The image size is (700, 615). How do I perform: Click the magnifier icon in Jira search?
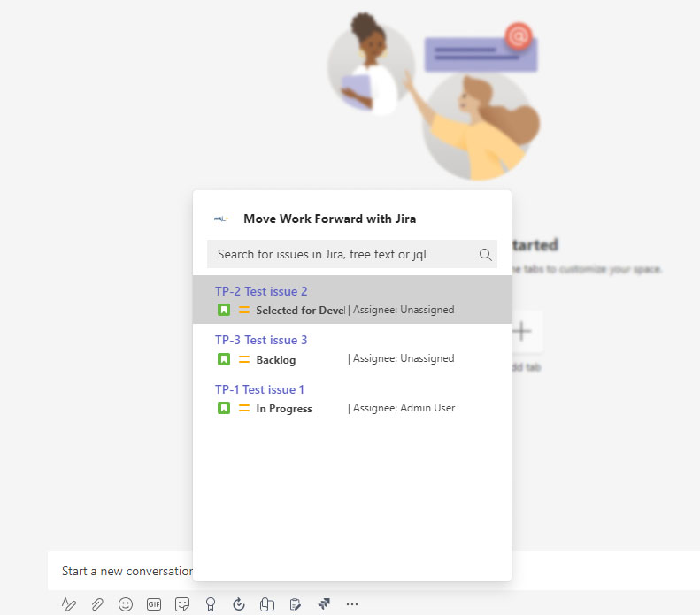tap(485, 255)
